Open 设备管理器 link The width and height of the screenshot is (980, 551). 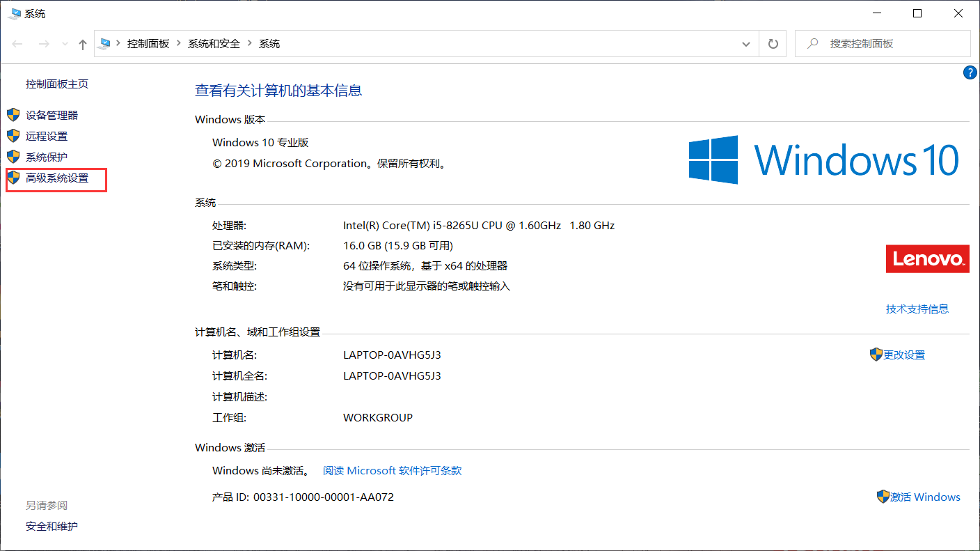pyautogui.click(x=52, y=115)
